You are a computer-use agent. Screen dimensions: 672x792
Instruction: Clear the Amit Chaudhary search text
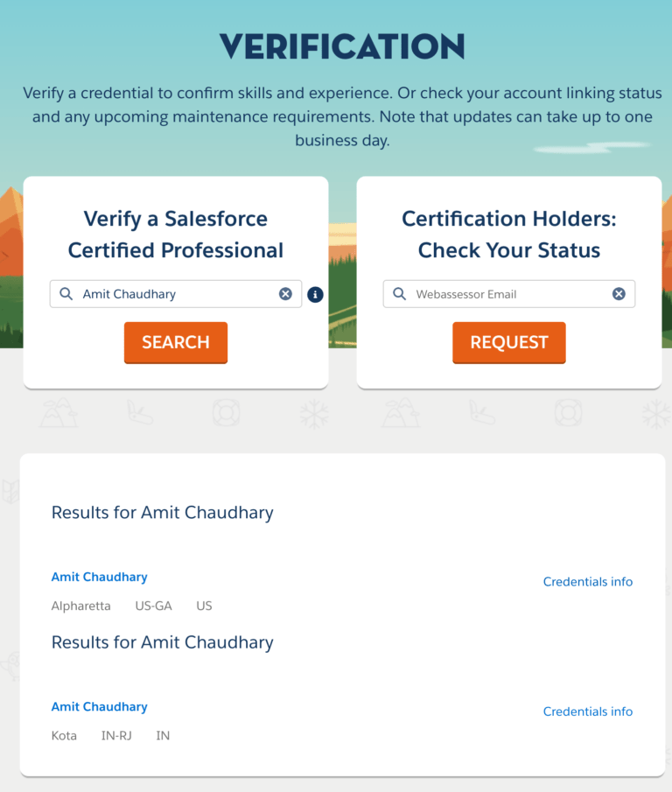[x=285, y=294]
